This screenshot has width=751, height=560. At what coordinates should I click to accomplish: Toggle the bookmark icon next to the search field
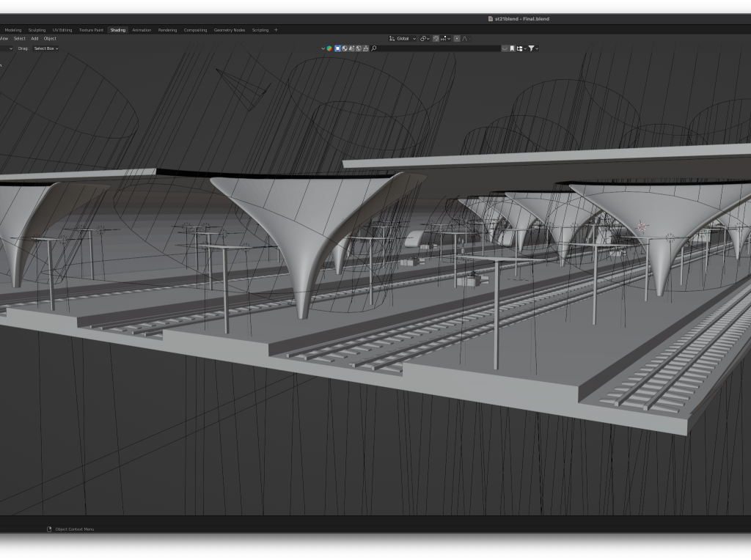(x=512, y=48)
